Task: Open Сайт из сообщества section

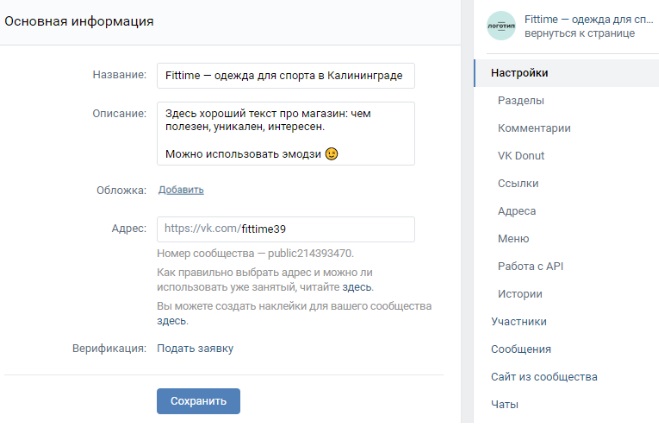Action: pos(544,377)
